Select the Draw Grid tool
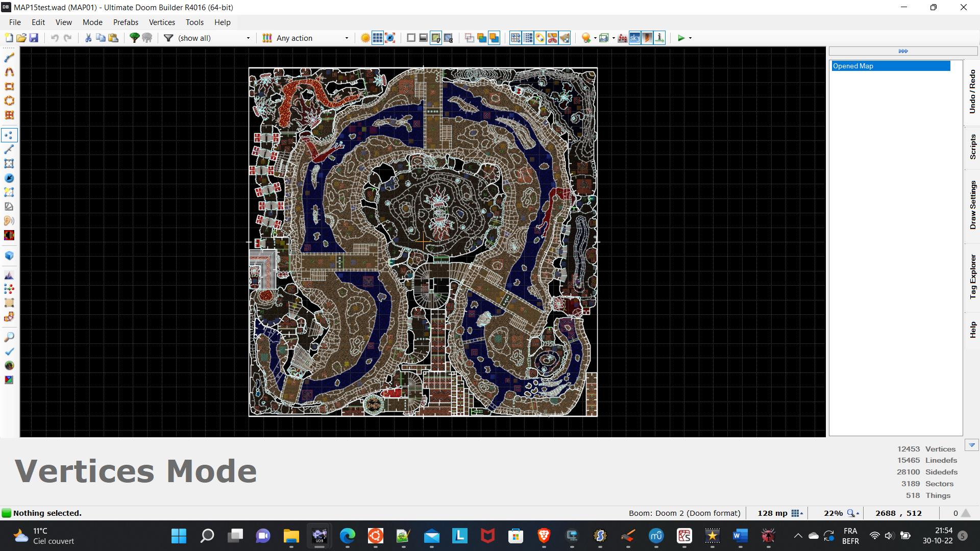 pyautogui.click(x=9, y=115)
